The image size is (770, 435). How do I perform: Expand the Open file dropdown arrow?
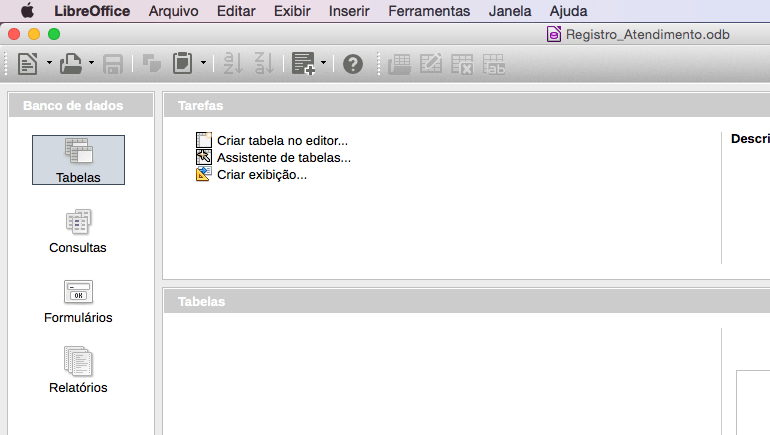(91, 63)
